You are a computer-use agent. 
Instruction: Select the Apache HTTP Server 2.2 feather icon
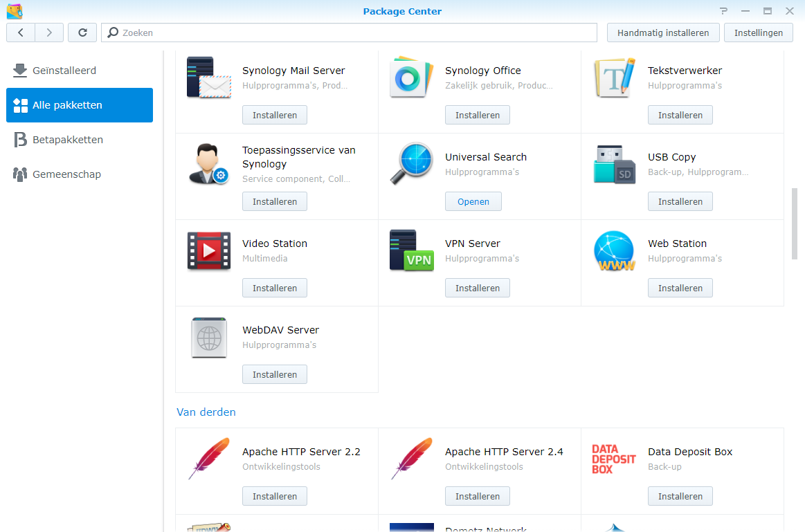[209, 459]
